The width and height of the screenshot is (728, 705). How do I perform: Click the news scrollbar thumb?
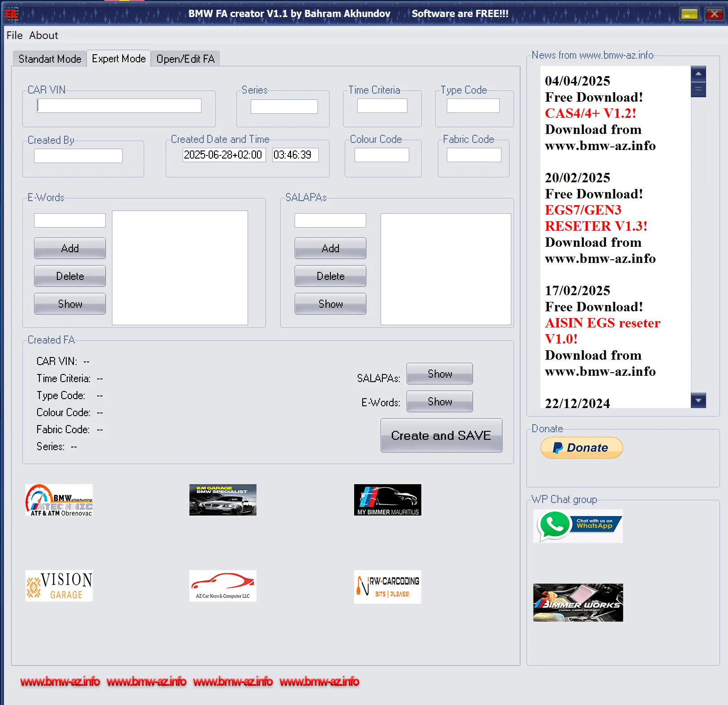[698, 89]
